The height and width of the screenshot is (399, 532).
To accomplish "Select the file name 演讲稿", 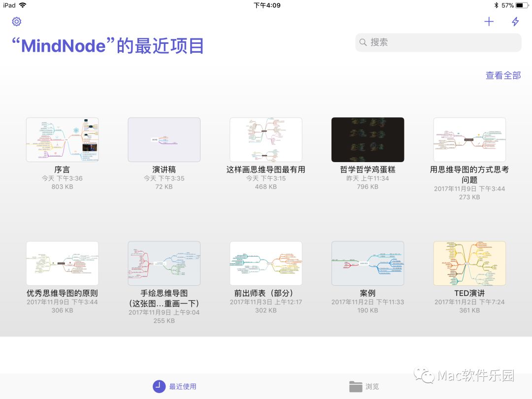I will pos(164,169).
